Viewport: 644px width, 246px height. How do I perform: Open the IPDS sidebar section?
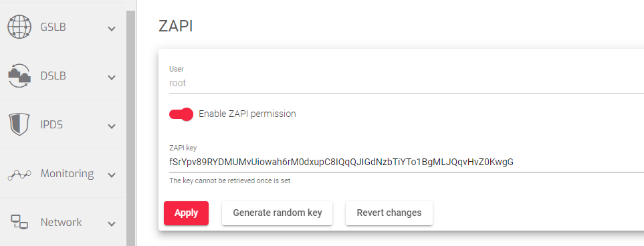pyautogui.click(x=62, y=125)
